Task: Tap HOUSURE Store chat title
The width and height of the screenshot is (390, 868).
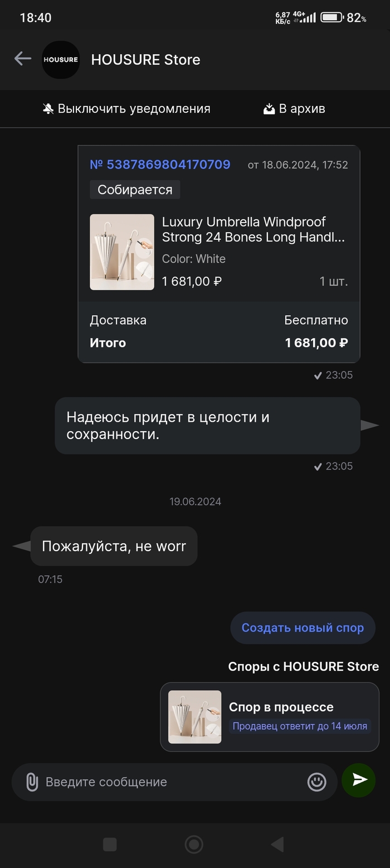Action: pos(145,60)
